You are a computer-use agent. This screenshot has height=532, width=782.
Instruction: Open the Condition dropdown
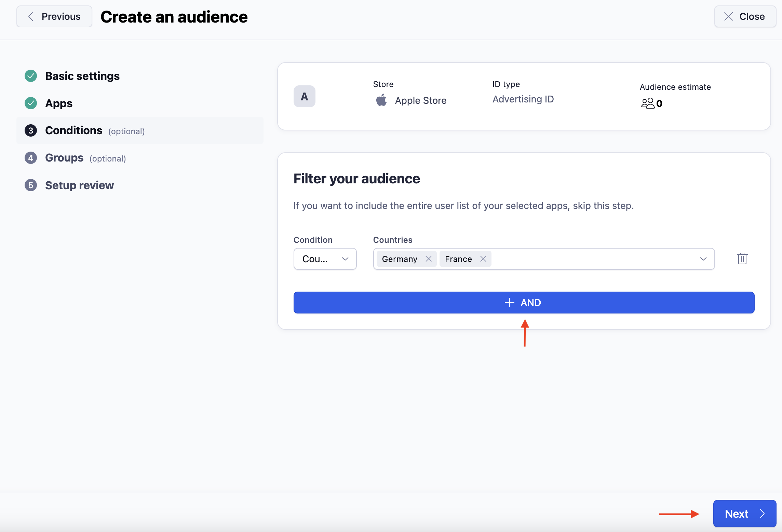tap(325, 259)
